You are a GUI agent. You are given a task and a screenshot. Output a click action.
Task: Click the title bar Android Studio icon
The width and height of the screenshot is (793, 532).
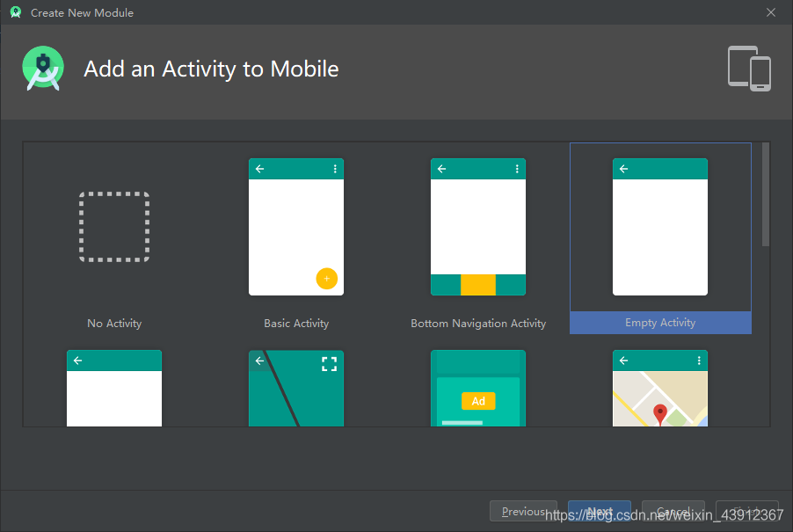coord(16,12)
